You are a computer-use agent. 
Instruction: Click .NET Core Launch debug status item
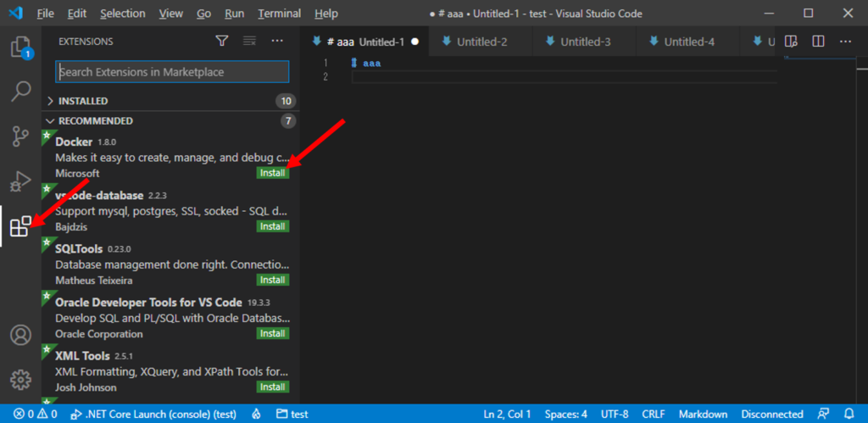[x=153, y=415]
